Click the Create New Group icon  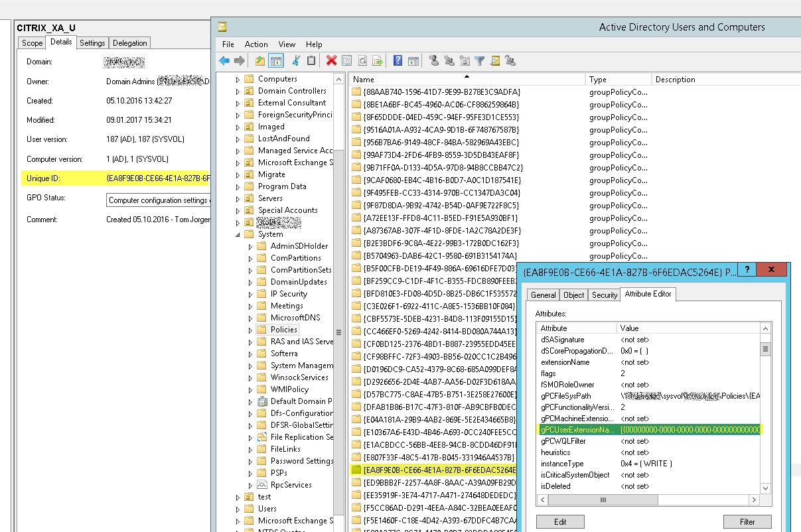click(450, 60)
